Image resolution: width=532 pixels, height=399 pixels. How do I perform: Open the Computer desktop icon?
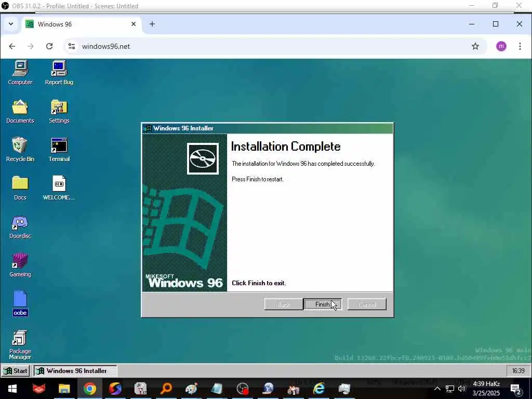pyautogui.click(x=20, y=73)
